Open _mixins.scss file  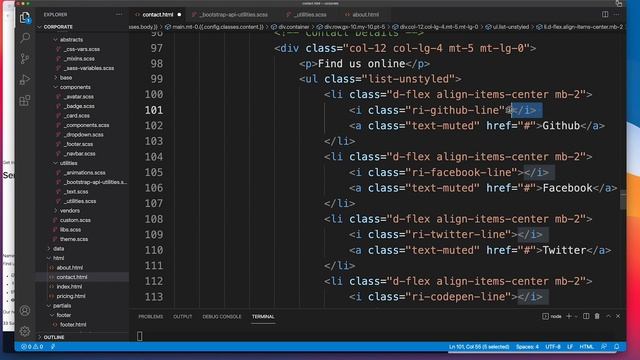pyautogui.click(x=79, y=58)
